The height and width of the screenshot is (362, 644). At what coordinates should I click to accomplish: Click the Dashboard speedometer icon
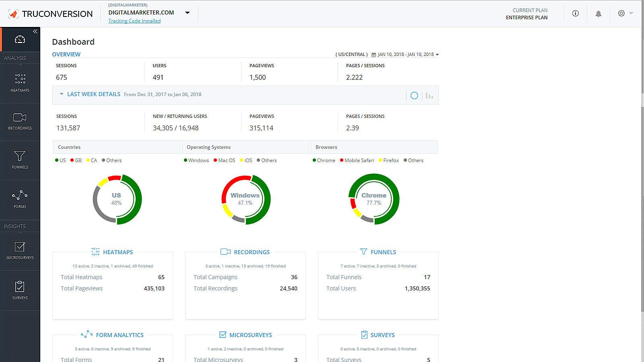point(20,39)
